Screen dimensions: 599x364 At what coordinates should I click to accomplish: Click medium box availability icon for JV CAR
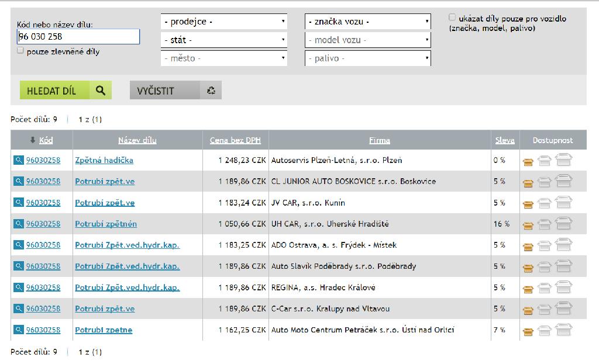545,203
